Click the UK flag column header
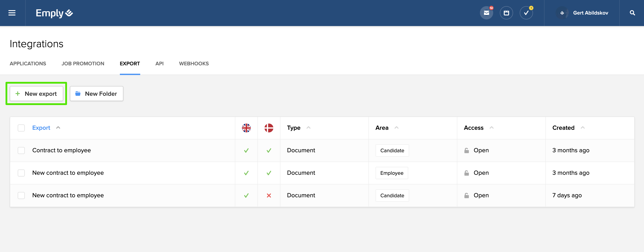The image size is (644, 252). click(x=246, y=128)
